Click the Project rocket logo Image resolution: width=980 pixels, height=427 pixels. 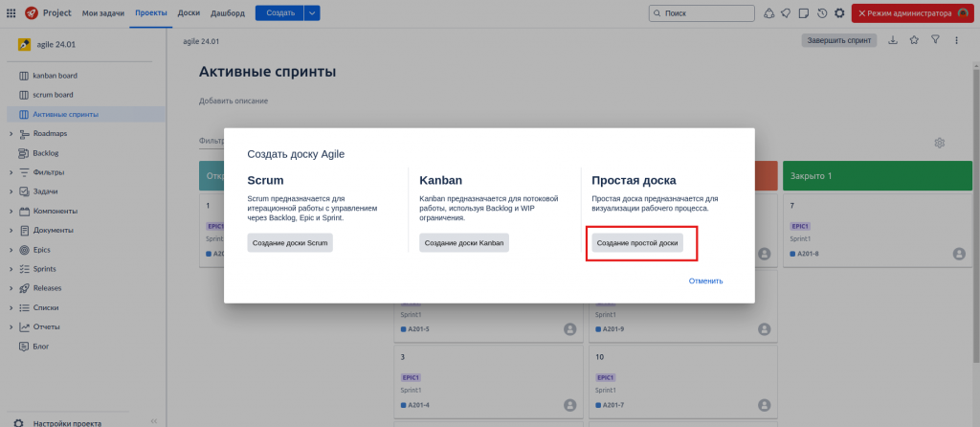tap(32, 13)
